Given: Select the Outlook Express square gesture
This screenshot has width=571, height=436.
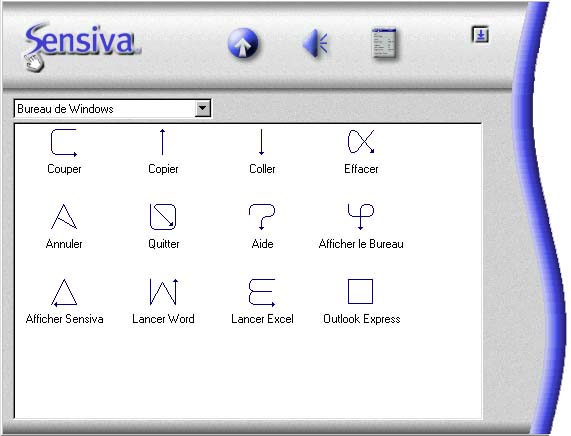Looking at the screenshot, I should pyautogui.click(x=361, y=291).
